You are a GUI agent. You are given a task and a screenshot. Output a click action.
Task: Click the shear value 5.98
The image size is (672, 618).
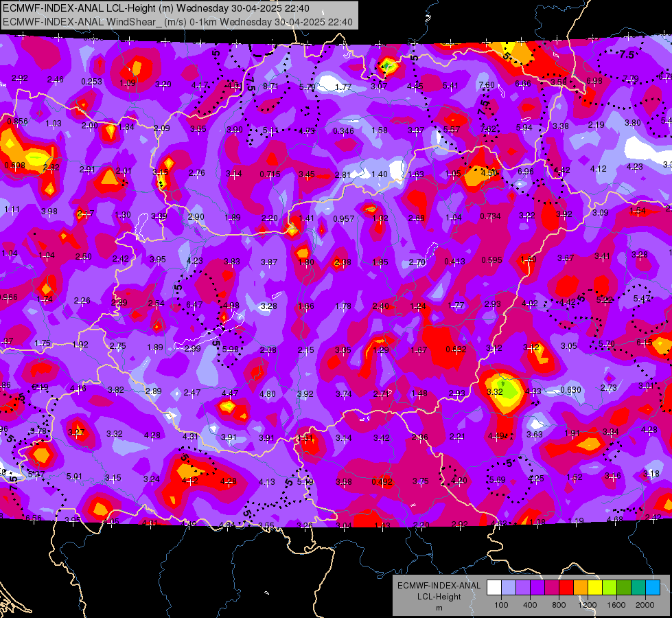(231, 350)
